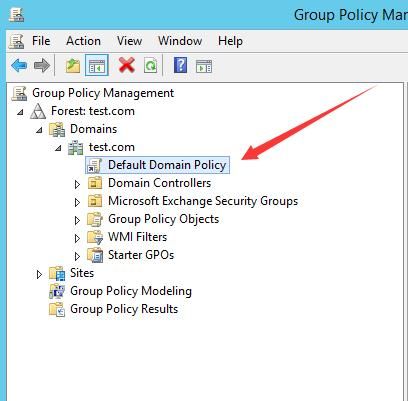Viewport: 408px width, 401px height.
Task: Open the Action menu
Action: (x=83, y=41)
